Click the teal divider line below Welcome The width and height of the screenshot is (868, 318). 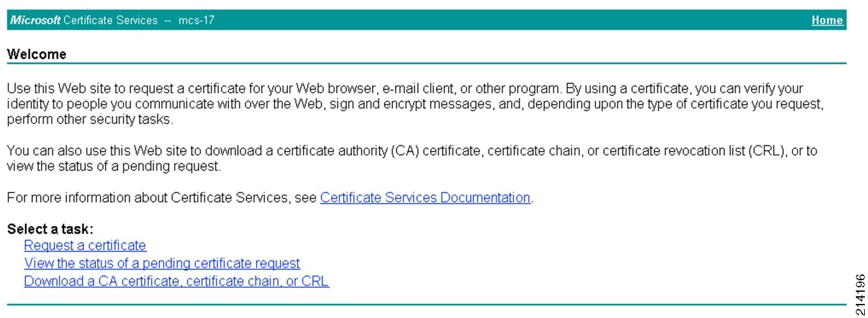(426, 63)
